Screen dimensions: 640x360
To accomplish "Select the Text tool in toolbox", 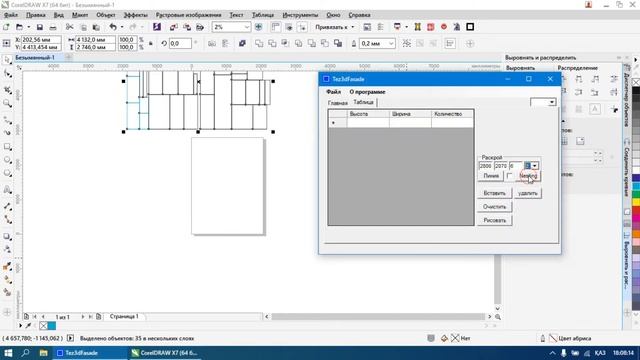I will coord(7,190).
